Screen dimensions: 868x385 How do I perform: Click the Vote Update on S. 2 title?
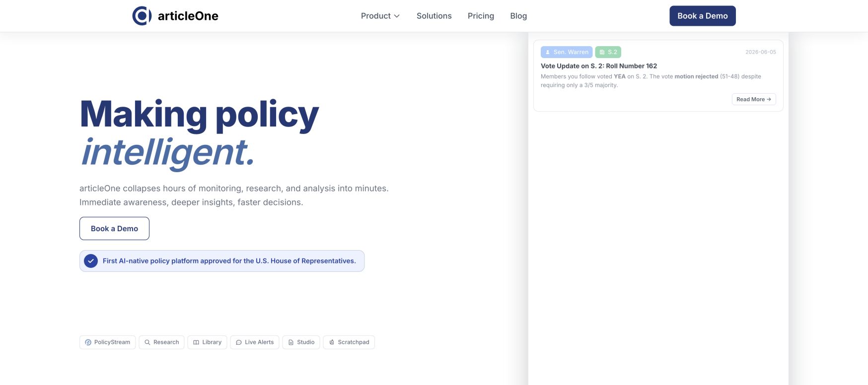(599, 66)
